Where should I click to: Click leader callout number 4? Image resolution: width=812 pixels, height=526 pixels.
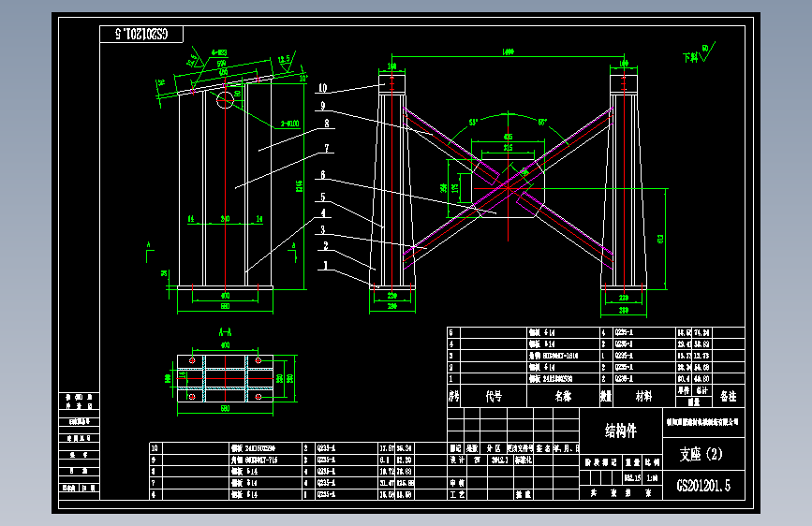323,212
